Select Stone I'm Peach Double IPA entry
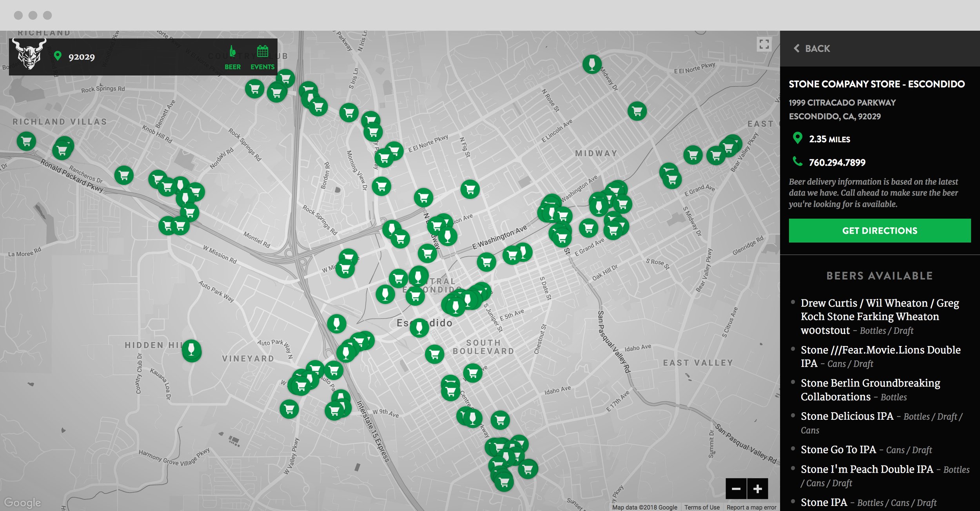Viewport: 980px width, 511px height. coord(885,476)
